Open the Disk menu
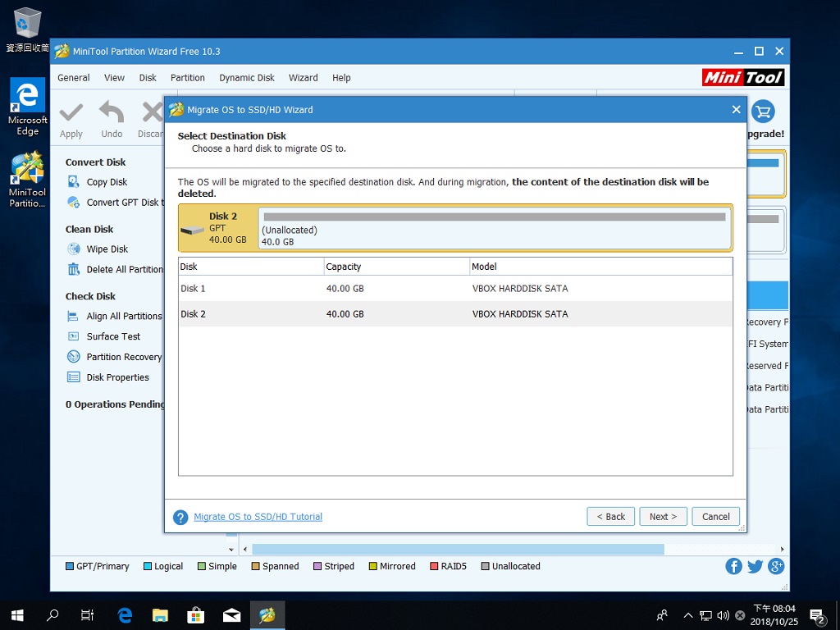The height and width of the screenshot is (630, 840). tap(148, 78)
